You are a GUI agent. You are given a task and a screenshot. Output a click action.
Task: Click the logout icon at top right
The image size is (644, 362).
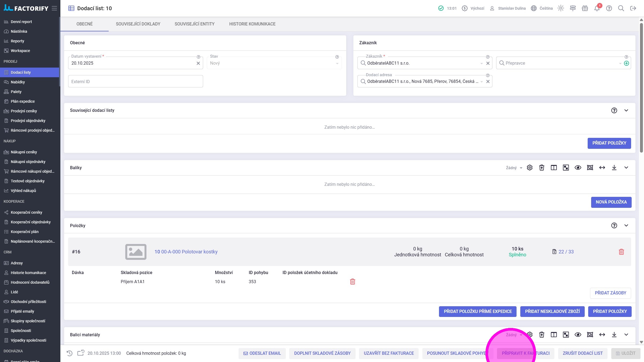(x=633, y=8)
